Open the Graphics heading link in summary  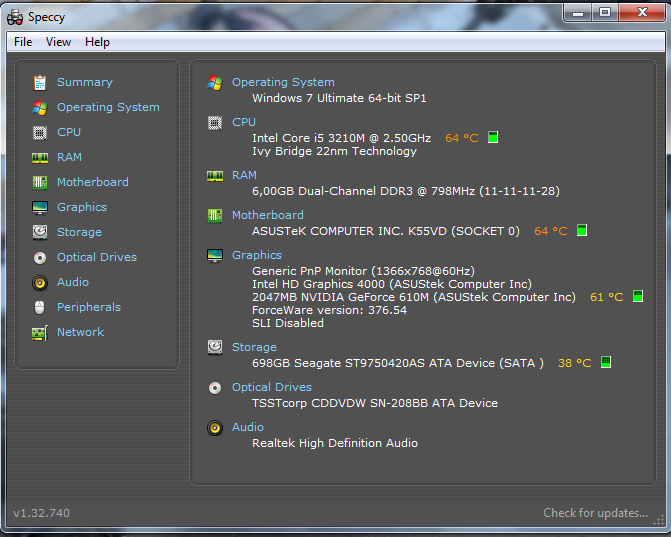[x=257, y=255]
